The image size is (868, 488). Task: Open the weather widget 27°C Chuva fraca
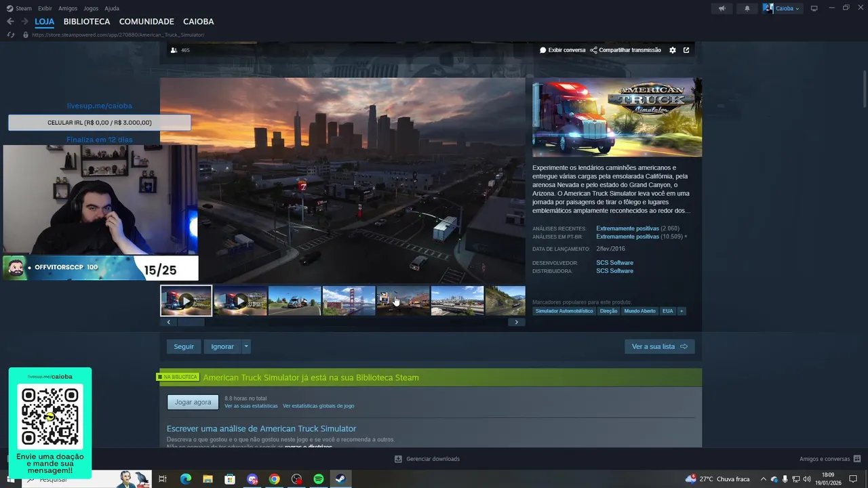click(x=717, y=479)
